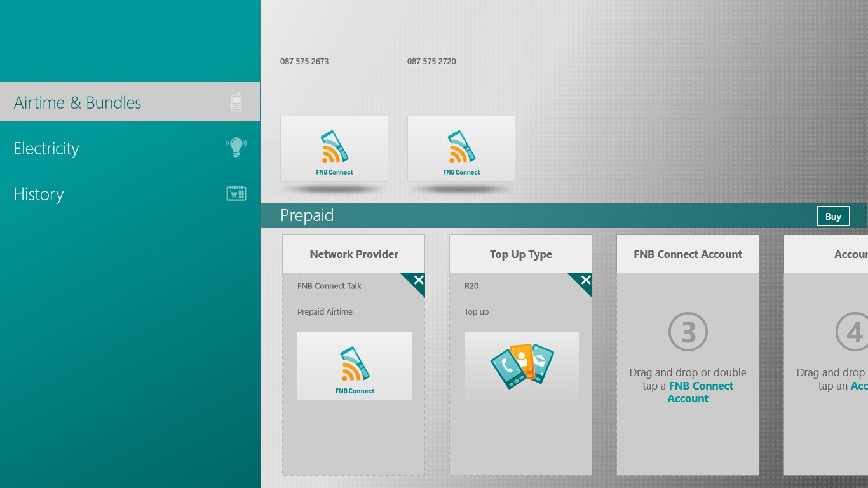Click the mobile phone icon beside Airtime & Bundles
Image resolution: width=868 pixels, height=488 pixels.
[236, 102]
